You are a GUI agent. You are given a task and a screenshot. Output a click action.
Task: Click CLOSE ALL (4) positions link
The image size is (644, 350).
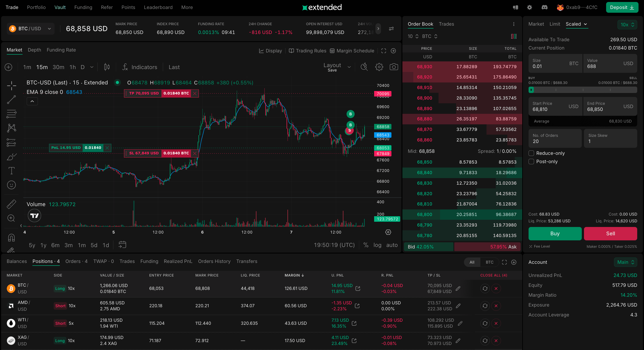(x=494, y=275)
